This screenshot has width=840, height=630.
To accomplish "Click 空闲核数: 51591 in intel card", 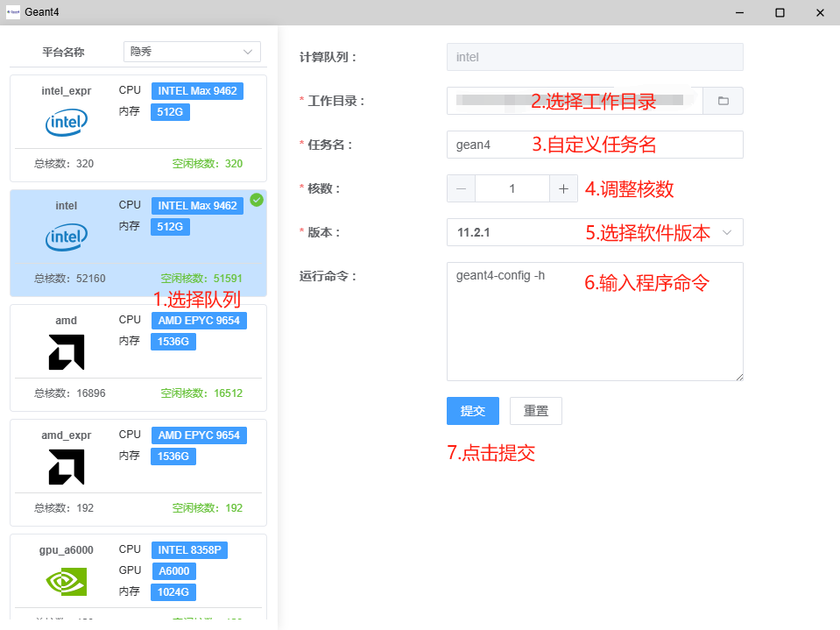I will 201,279.
